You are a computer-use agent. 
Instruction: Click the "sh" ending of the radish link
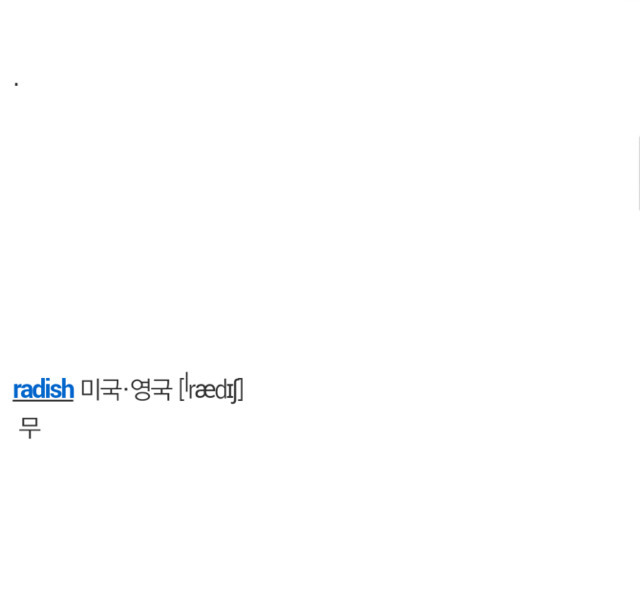[65, 389]
